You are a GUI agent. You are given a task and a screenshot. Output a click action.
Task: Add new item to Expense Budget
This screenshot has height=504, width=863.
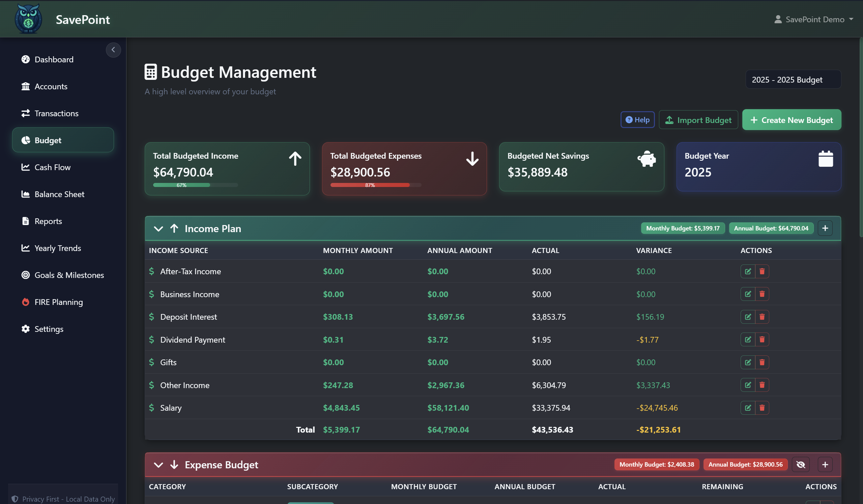point(825,464)
